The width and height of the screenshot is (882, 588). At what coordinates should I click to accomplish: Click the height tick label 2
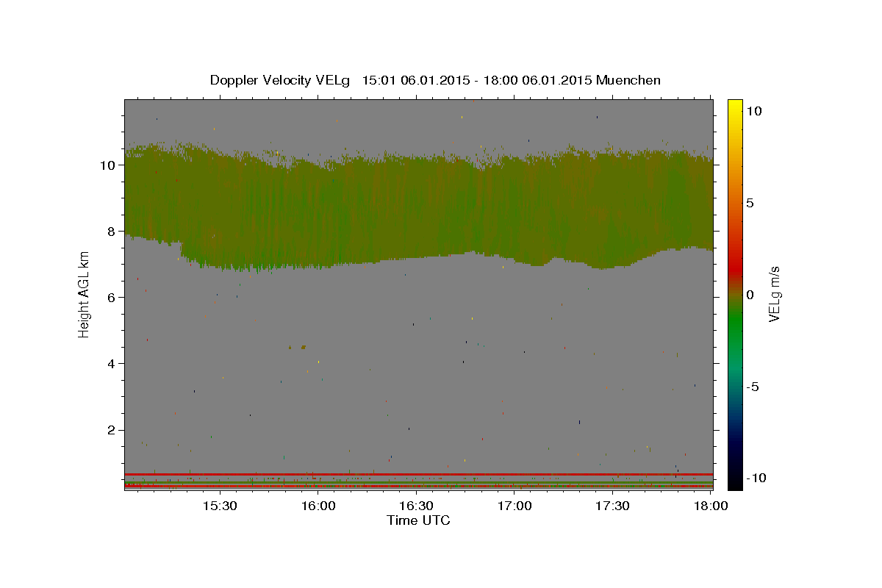tap(112, 429)
